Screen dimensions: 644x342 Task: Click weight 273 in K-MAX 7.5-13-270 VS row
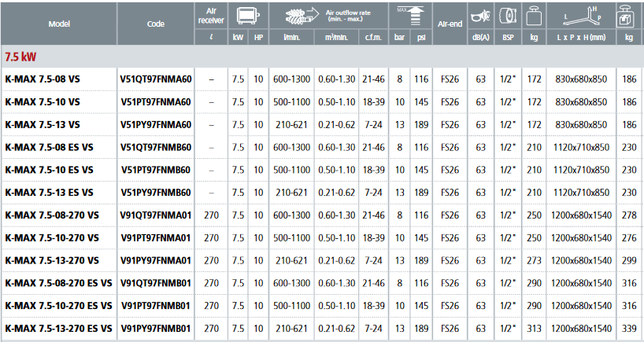(534, 260)
